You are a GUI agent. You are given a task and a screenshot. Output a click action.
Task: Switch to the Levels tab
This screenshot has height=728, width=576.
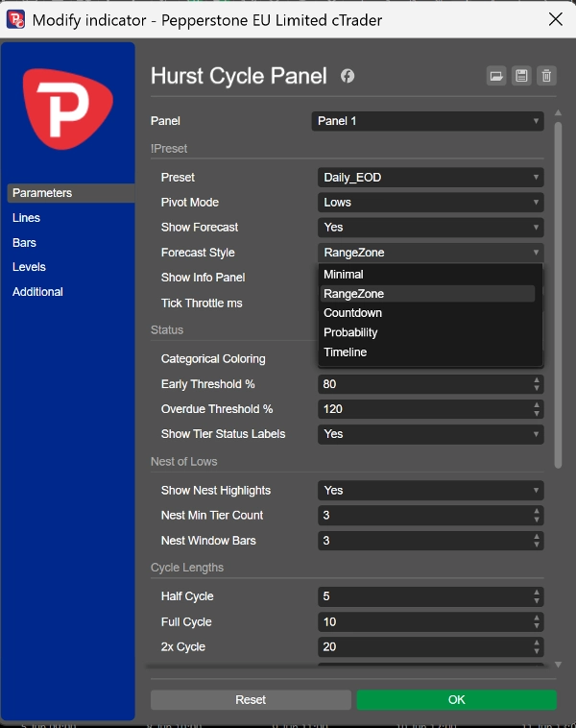pyautogui.click(x=29, y=267)
